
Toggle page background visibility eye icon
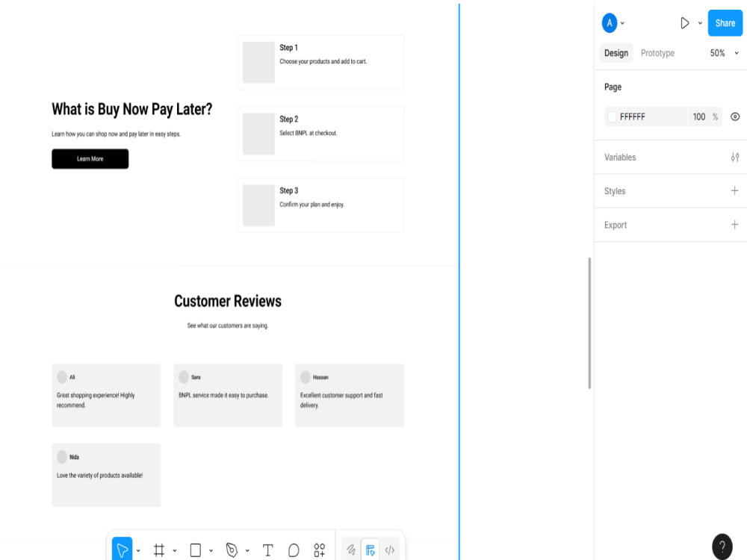735,116
